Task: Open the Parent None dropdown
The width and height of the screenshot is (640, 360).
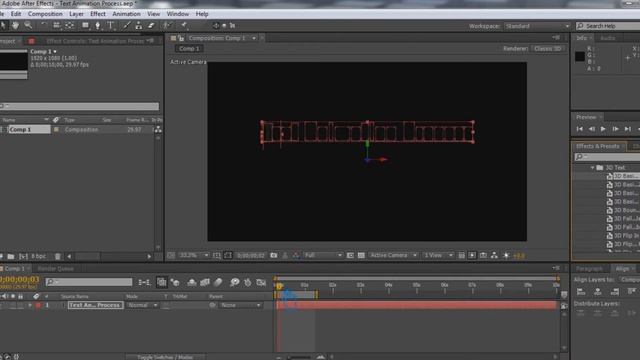Action: [x=240, y=305]
